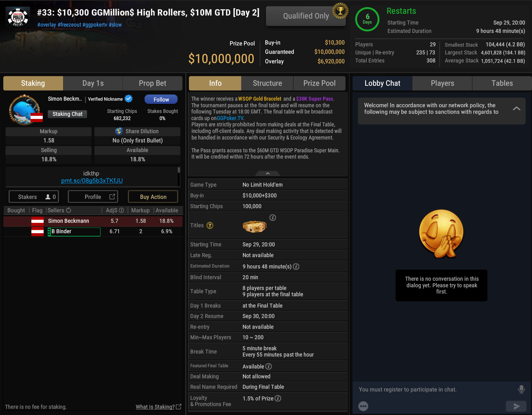The height and width of the screenshot is (415, 532).
Task: Click the Qualified Only button
Action: coord(306,16)
